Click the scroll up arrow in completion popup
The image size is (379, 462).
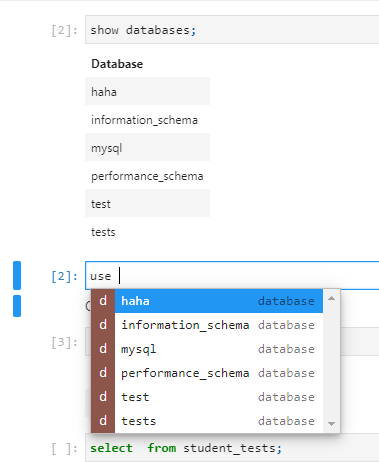[331, 298]
